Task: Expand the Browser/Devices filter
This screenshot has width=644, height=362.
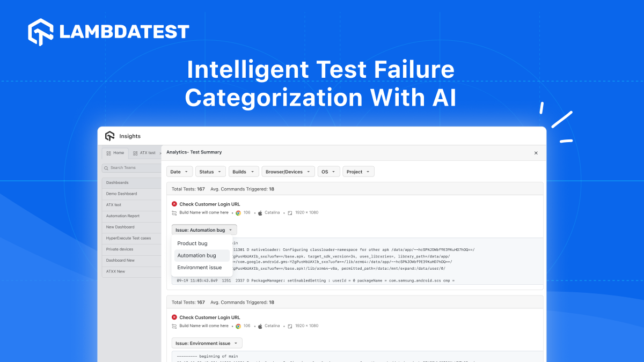Action: pos(288,171)
